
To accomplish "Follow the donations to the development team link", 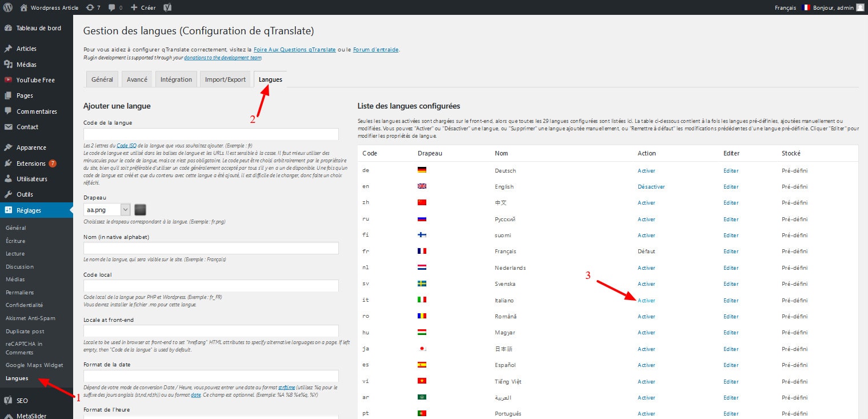I will point(223,58).
